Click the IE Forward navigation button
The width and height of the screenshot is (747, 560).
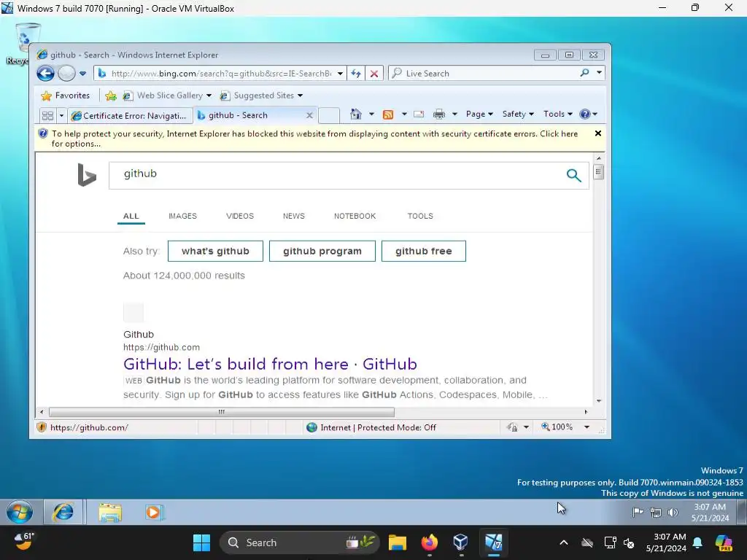(66, 74)
